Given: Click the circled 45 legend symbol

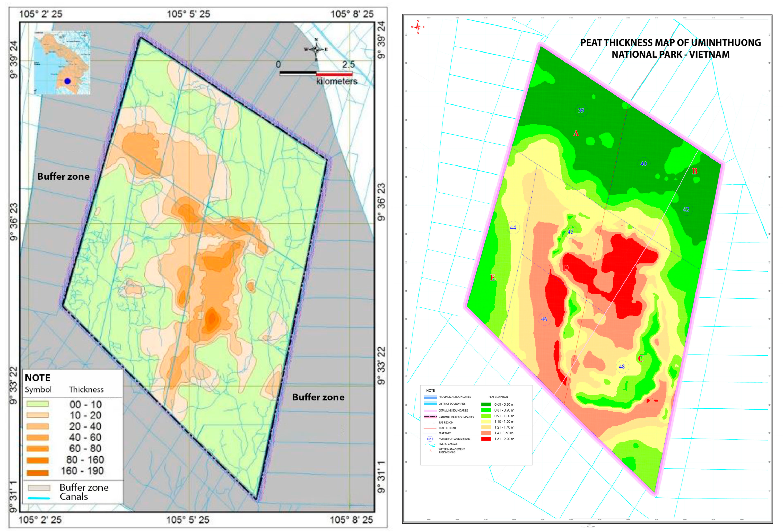Looking at the screenshot, I should pyautogui.click(x=430, y=439).
